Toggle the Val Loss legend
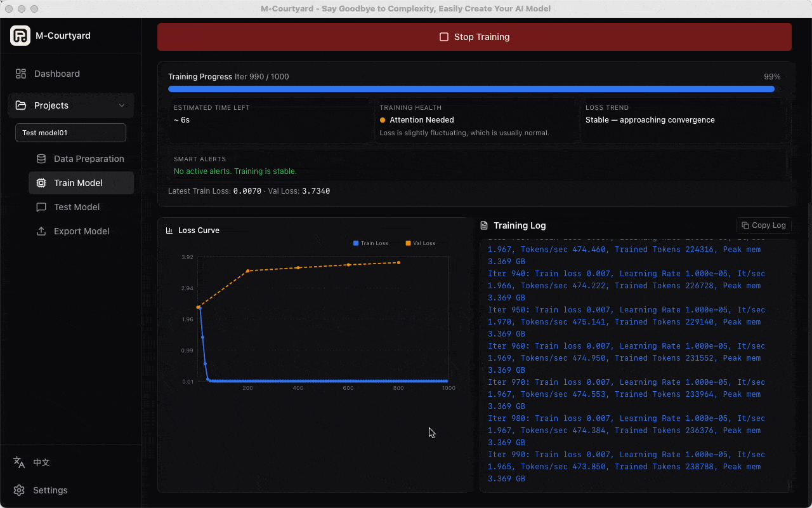 tap(421, 243)
